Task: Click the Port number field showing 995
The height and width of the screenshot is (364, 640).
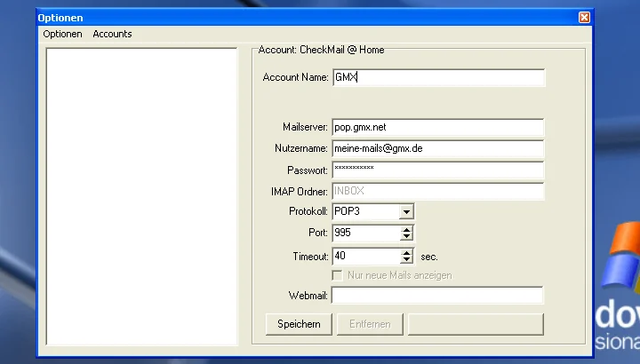Action: (x=366, y=233)
